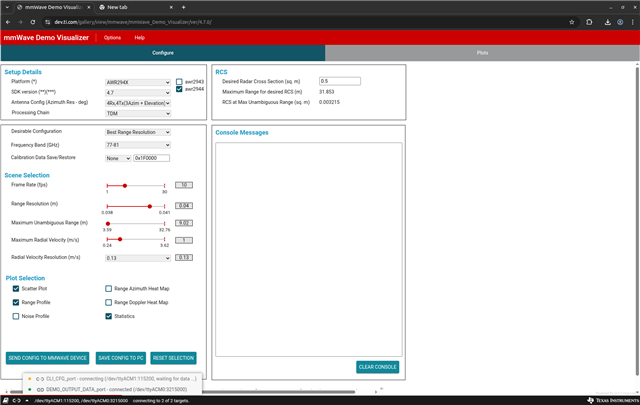The image size is (640, 405).
Task: Open site information icon in address bar
Action: [x=48, y=22]
